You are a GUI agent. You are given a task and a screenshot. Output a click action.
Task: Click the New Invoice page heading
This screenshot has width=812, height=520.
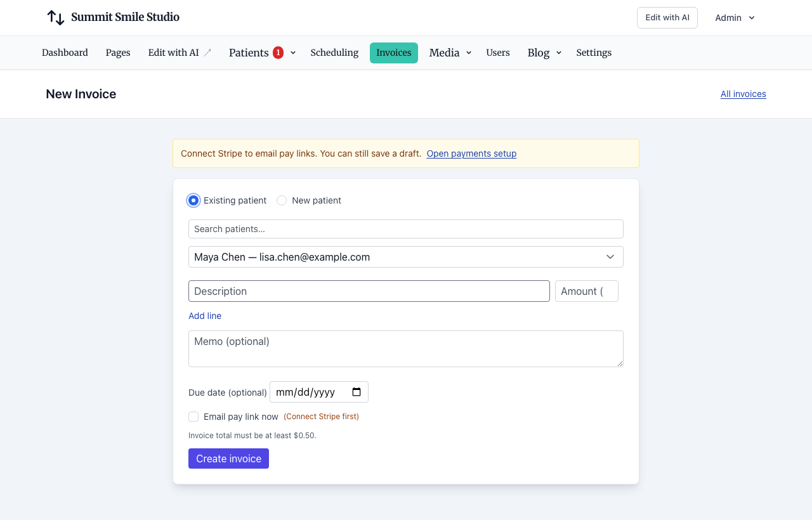point(81,94)
